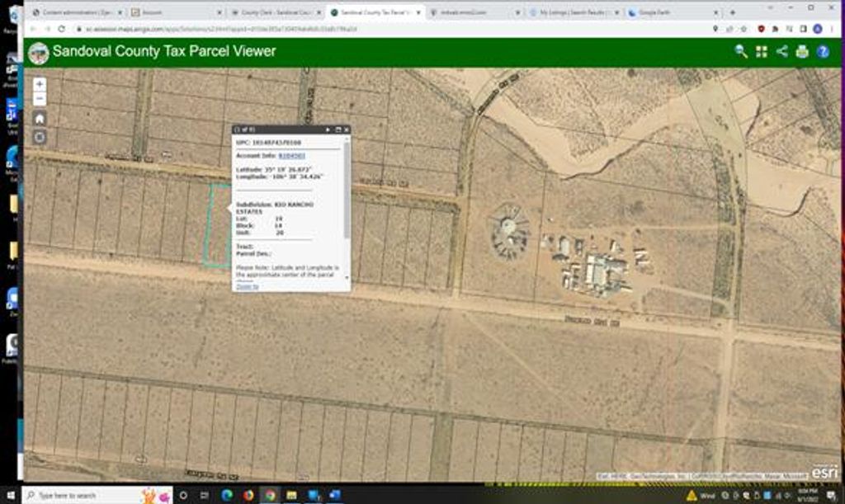Advance to the next popup record
This screenshot has height=504, width=845.
(x=328, y=130)
